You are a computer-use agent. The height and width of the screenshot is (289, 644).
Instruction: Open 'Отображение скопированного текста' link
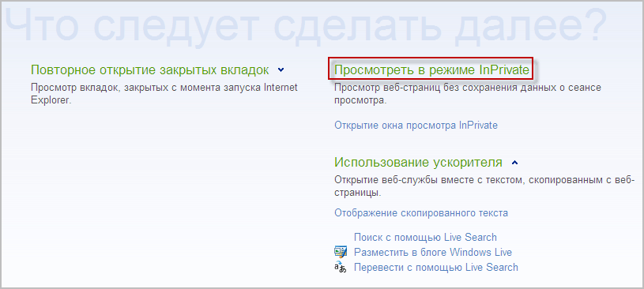pos(421,213)
